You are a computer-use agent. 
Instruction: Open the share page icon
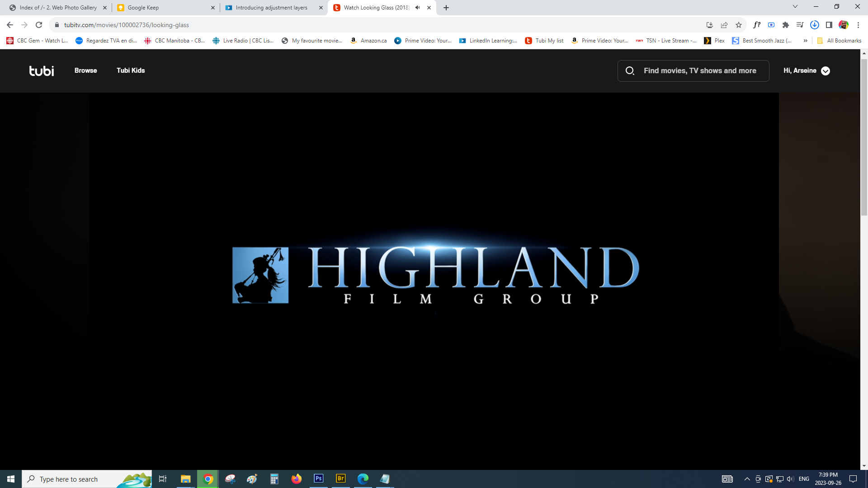click(x=724, y=25)
